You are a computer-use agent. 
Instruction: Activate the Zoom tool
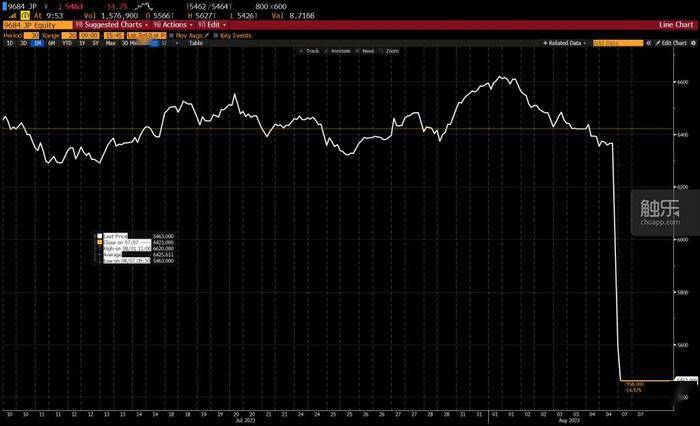point(392,50)
